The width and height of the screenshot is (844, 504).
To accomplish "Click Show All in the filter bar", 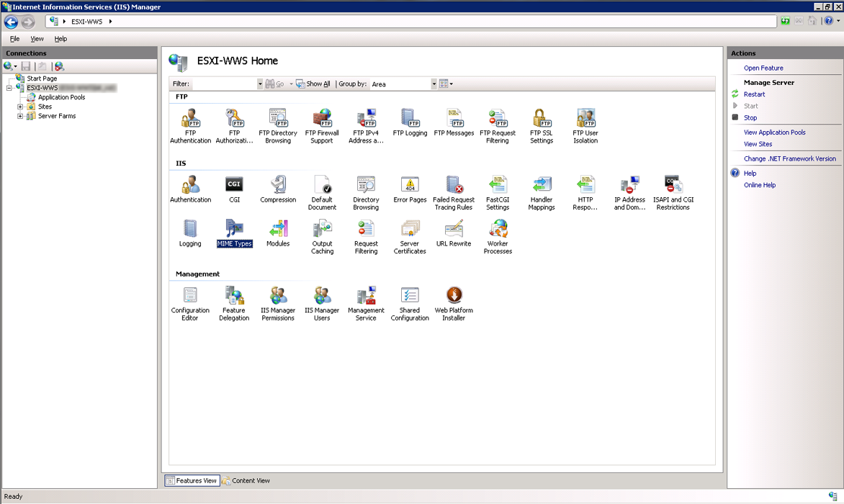I will click(313, 84).
